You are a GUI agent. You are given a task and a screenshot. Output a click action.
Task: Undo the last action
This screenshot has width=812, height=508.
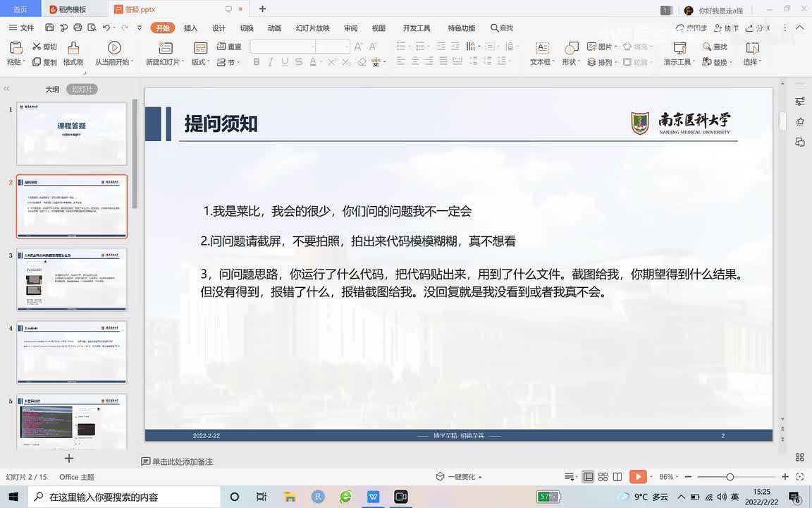106,28
